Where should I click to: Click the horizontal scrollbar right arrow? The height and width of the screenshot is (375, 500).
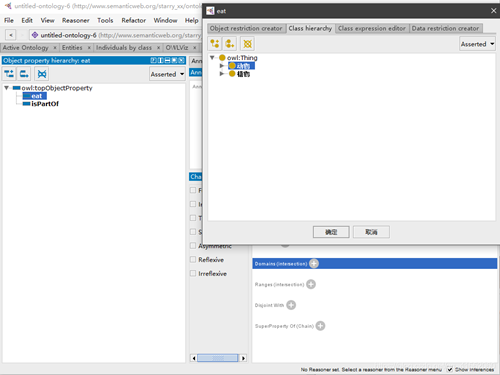point(243,358)
